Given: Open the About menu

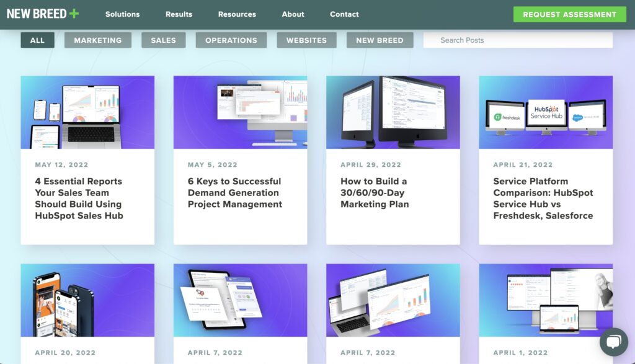Looking at the screenshot, I should pos(293,14).
